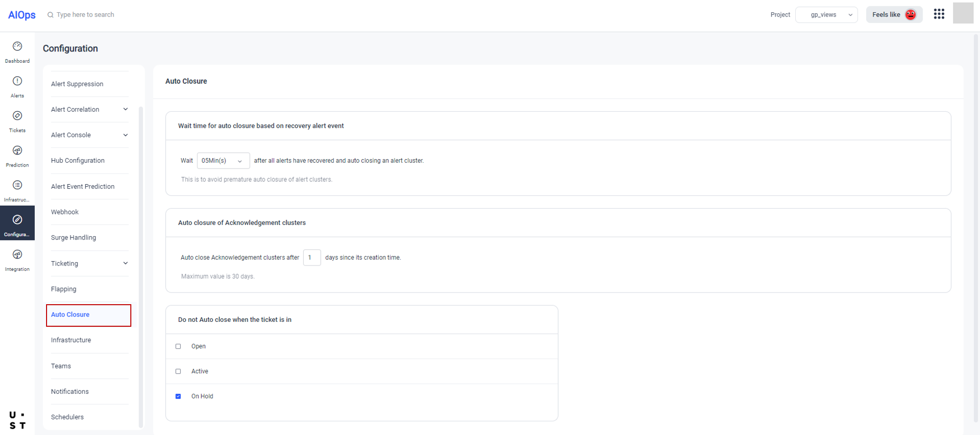Open the Flapping configuration section
The height and width of the screenshot is (435, 980).
64,289
